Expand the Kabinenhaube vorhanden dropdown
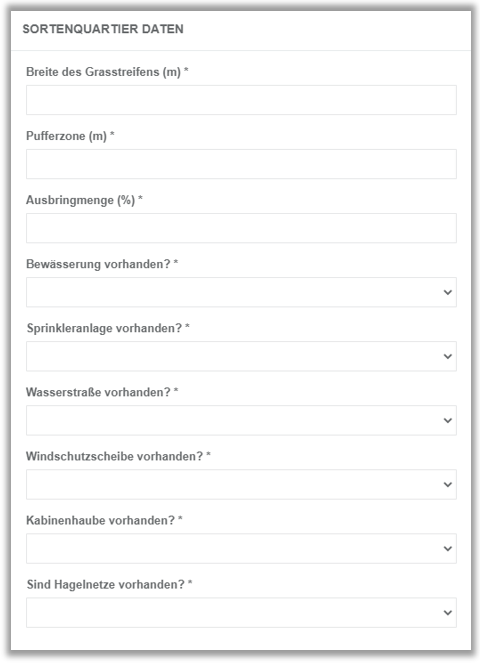This screenshot has width=480, height=663. click(x=241, y=548)
